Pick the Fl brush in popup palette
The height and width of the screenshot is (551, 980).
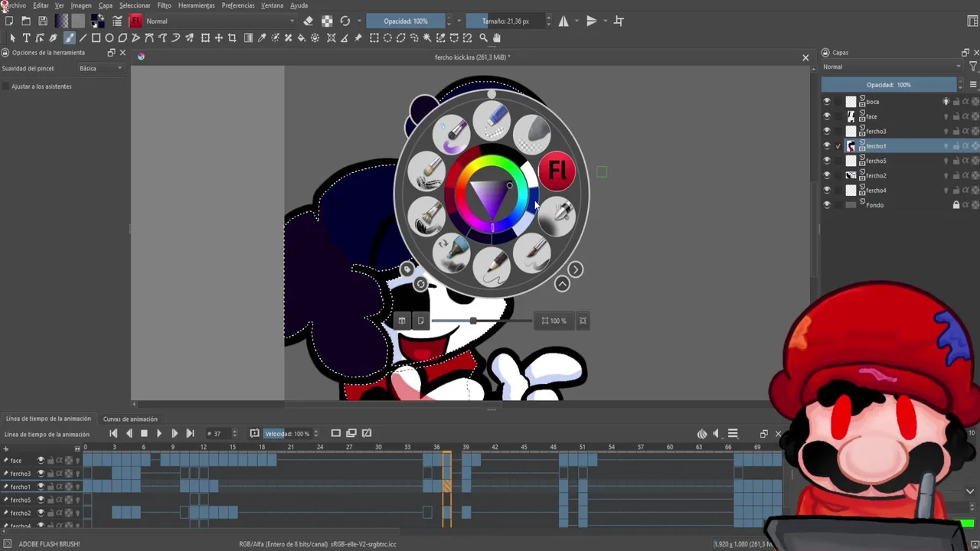pyautogui.click(x=557, y=171)
